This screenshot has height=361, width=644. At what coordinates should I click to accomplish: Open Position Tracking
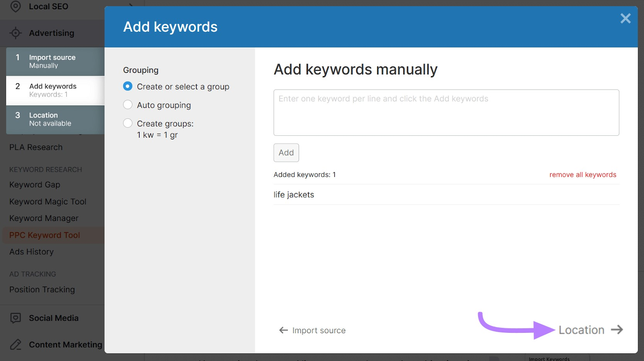[x=42, y=289]
